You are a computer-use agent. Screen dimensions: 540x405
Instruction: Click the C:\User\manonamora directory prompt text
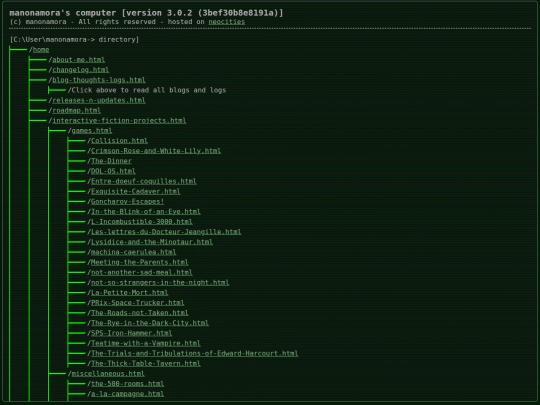(x=74, y=40)
